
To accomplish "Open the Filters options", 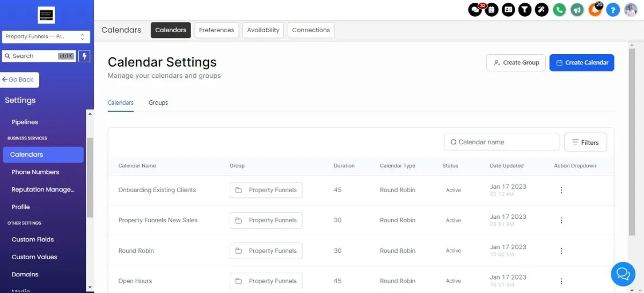I will [x=585, y=142].
